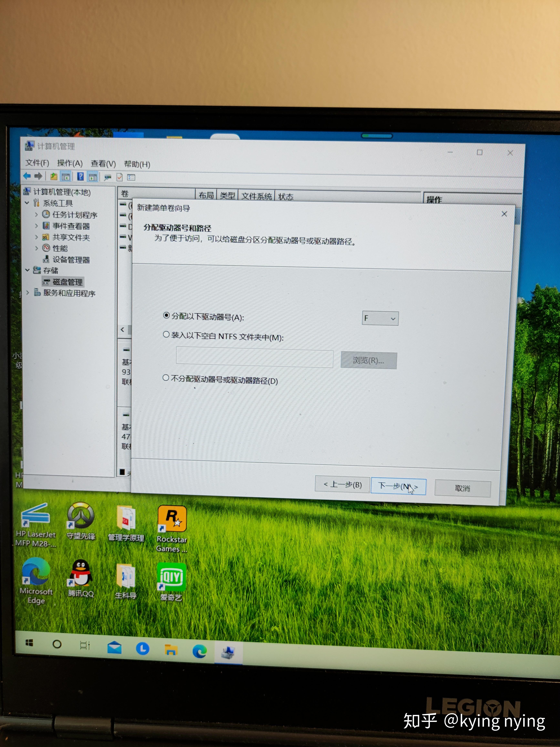Open help with the blue question mark icon
Image resolution: width=560 pixels, height=747 pixels.
[x=80, y=176]
